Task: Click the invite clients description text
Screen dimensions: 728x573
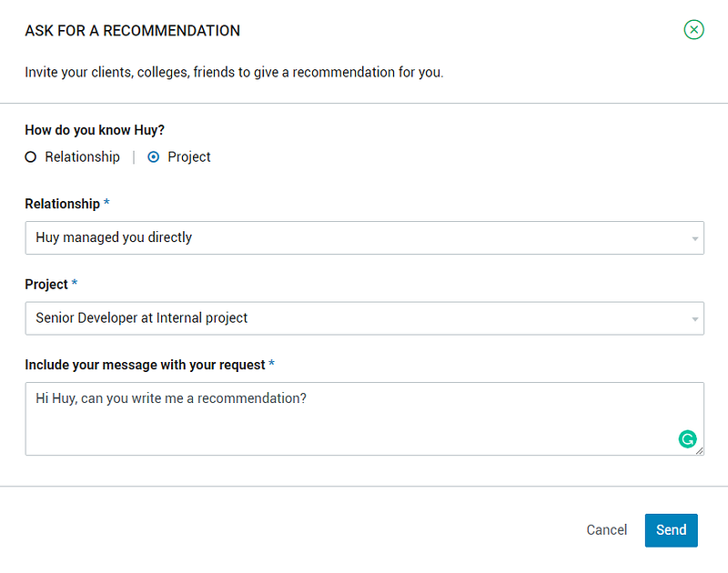Action: 234,72
